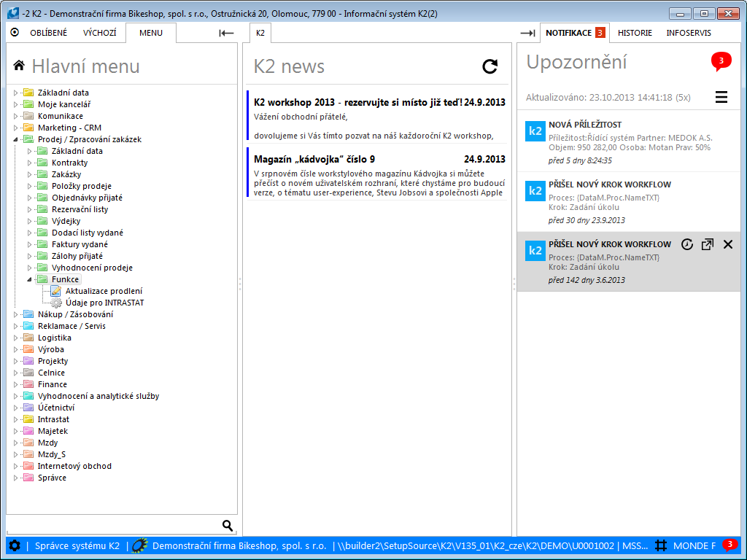Open the Infoservis tab
This screenshot has height=560, width=747.
pos(689,33)
